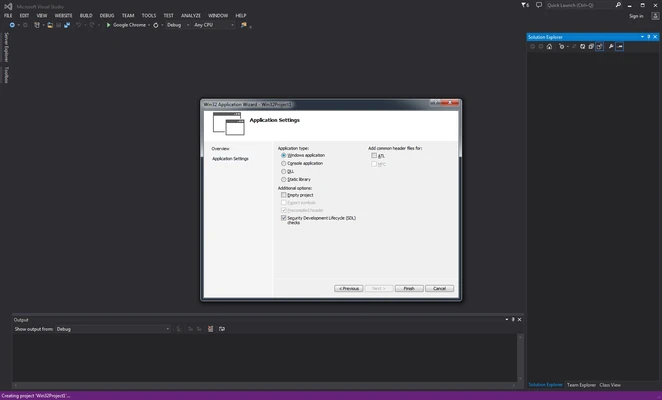Click the Visual Studio logo icon
The height and width of the screenshot is (400, 662).
pos(8,6)
